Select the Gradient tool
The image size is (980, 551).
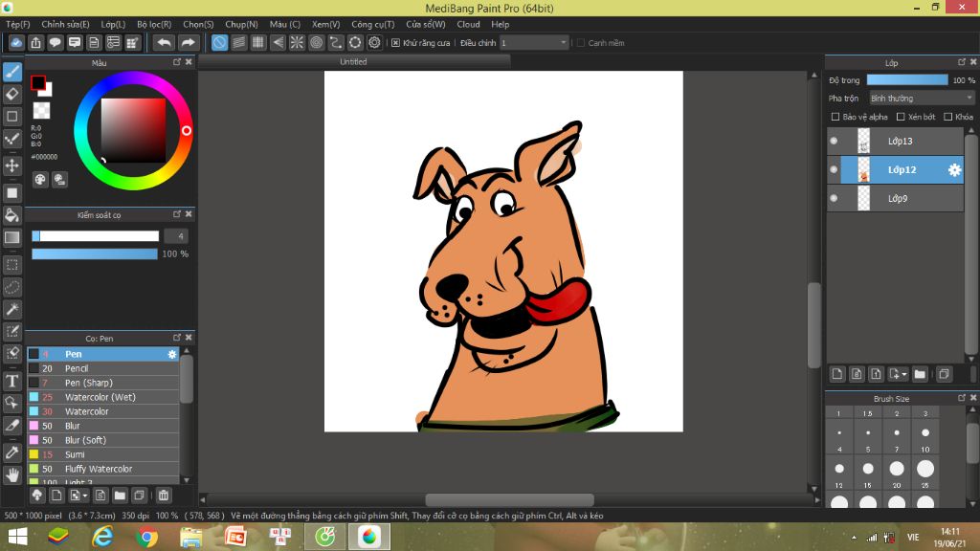[x=12, y=237]
